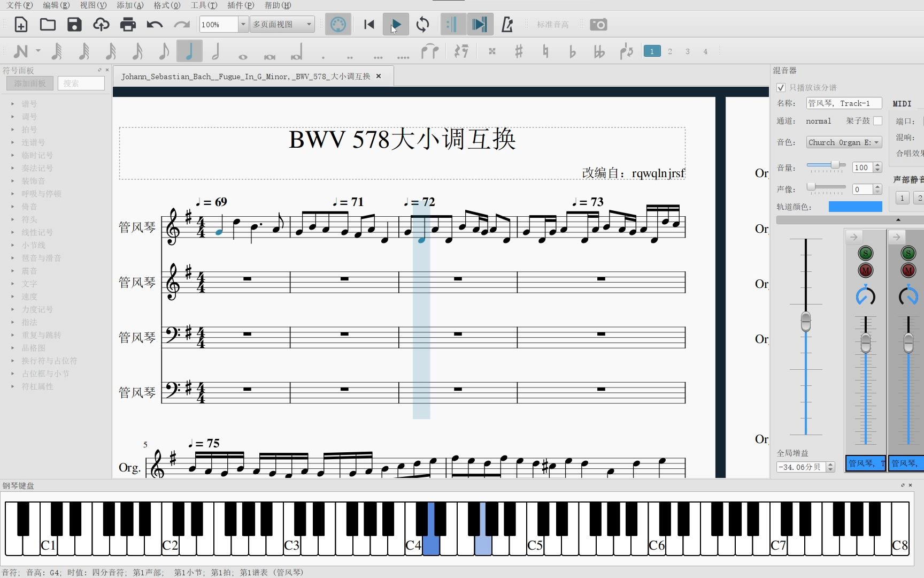Toggle loop playback
This screenshot has height=578, width=924.
[x=422, y=25]
